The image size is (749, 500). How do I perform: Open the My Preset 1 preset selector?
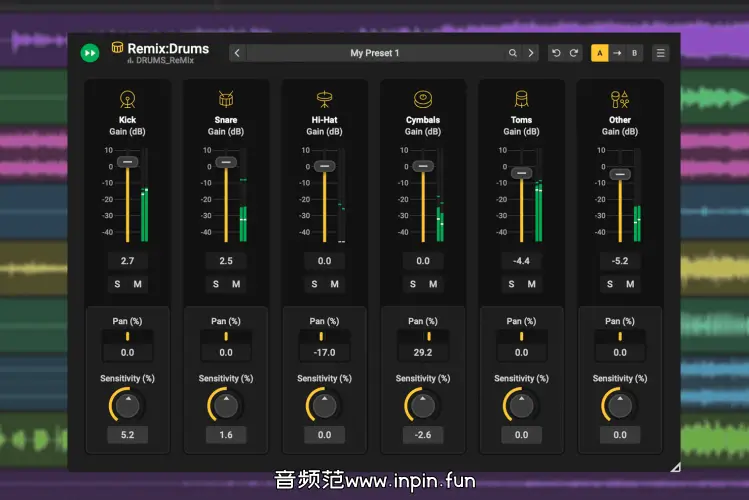pyautogui.click(x=374, y=53)
